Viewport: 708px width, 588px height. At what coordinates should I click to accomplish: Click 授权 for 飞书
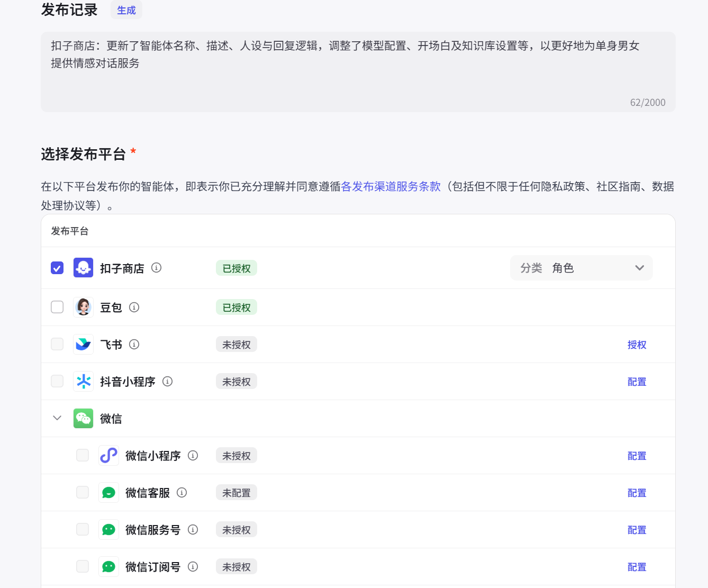coord(637,345)
